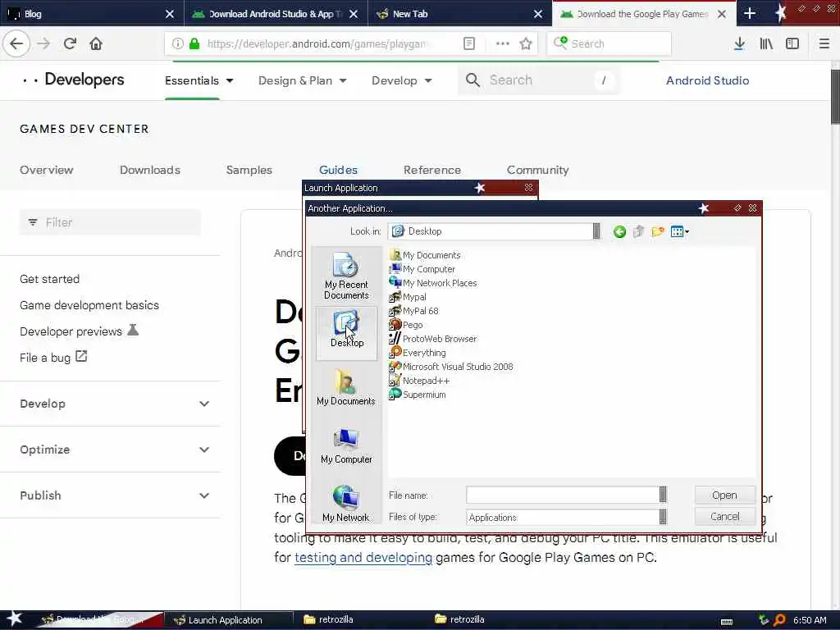
Task: Switch to Download Android Studio tab
Action: pos(276,13)
